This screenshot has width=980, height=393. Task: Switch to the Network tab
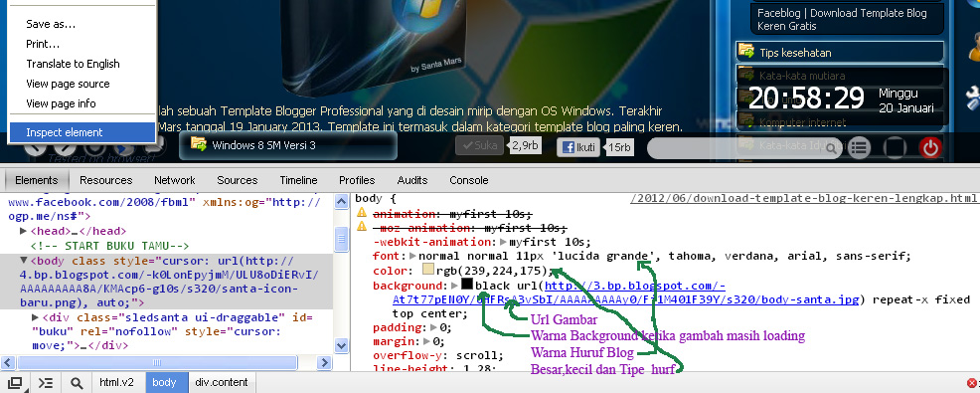(174, 180)
